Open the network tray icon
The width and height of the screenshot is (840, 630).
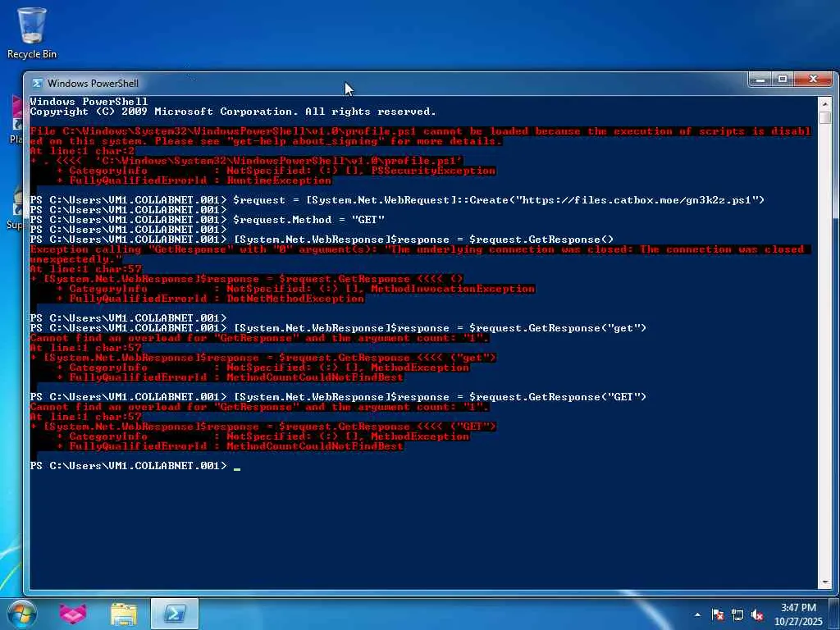click(x=737, y=614)
